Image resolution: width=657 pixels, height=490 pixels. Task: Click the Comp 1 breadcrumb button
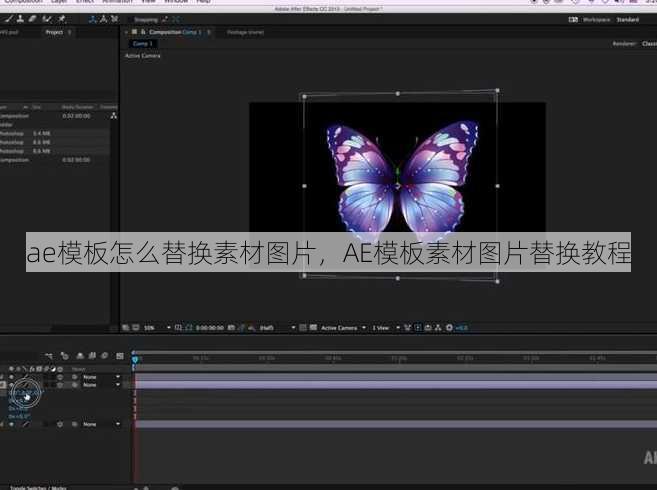click(142, 44)
